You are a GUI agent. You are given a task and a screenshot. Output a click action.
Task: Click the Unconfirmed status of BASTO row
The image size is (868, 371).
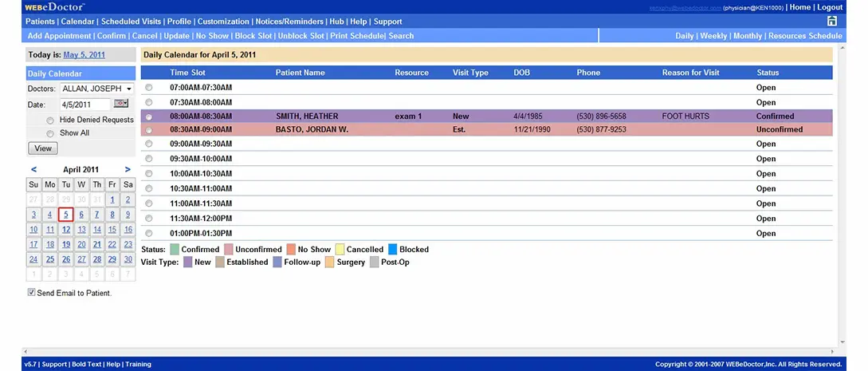pos(780,129)
